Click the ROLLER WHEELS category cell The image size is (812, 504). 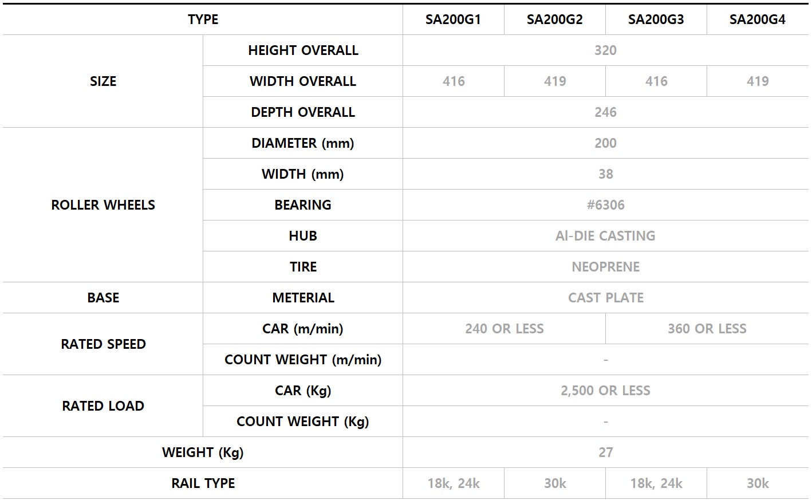[x=103, y=205]
